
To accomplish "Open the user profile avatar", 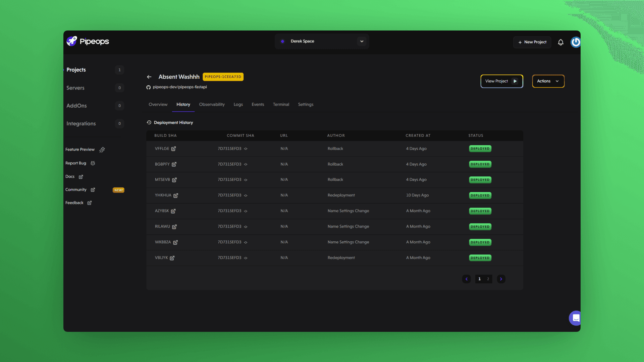I will point(576,42).
